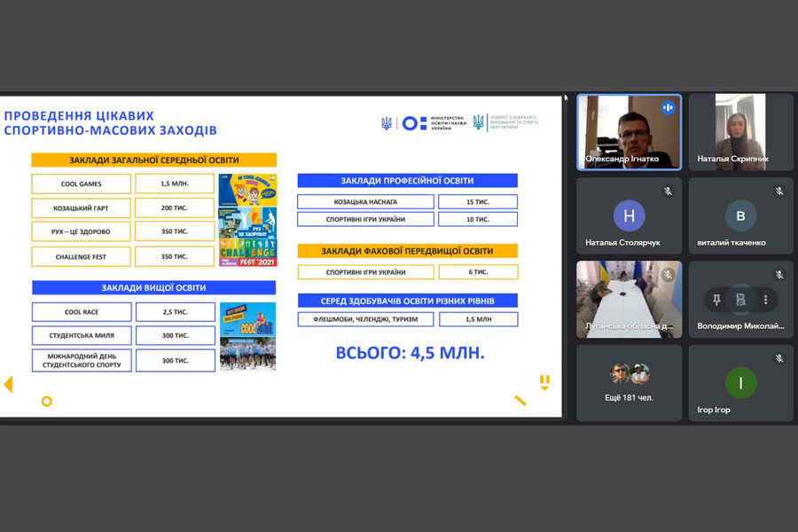
Task: Click the tile icon between pin and three dots
Action: point(741,300)
